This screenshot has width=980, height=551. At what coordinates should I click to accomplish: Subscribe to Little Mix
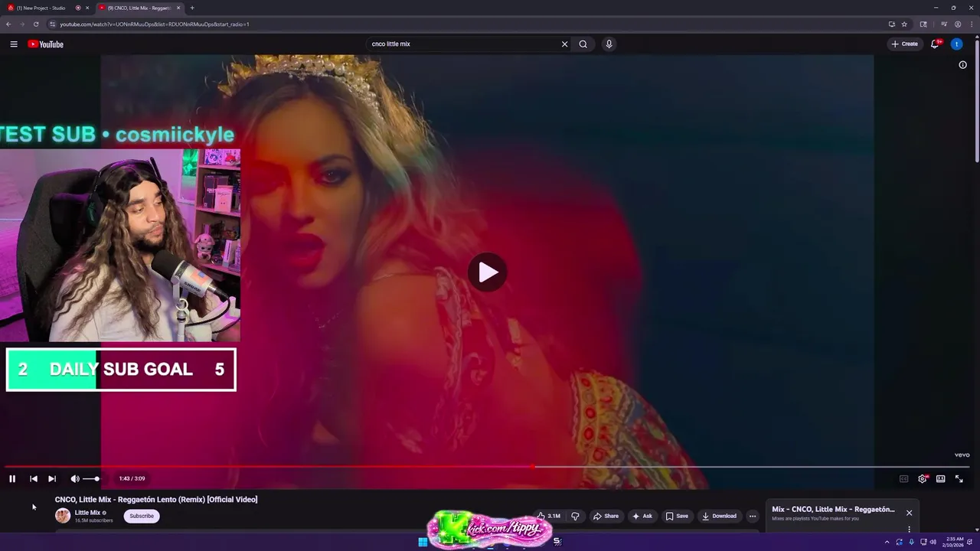[x=142, y=516]
